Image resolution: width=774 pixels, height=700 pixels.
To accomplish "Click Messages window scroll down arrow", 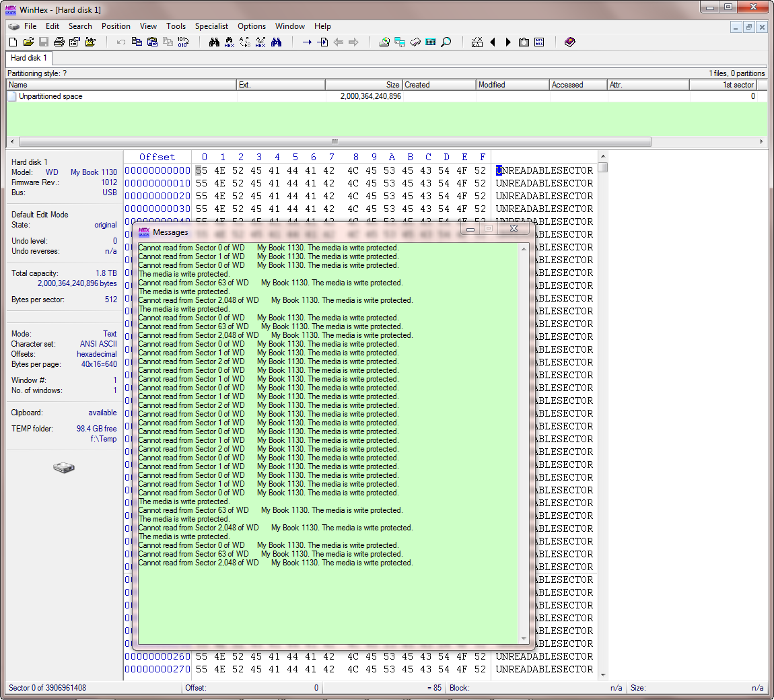I will tap(524, 639).
